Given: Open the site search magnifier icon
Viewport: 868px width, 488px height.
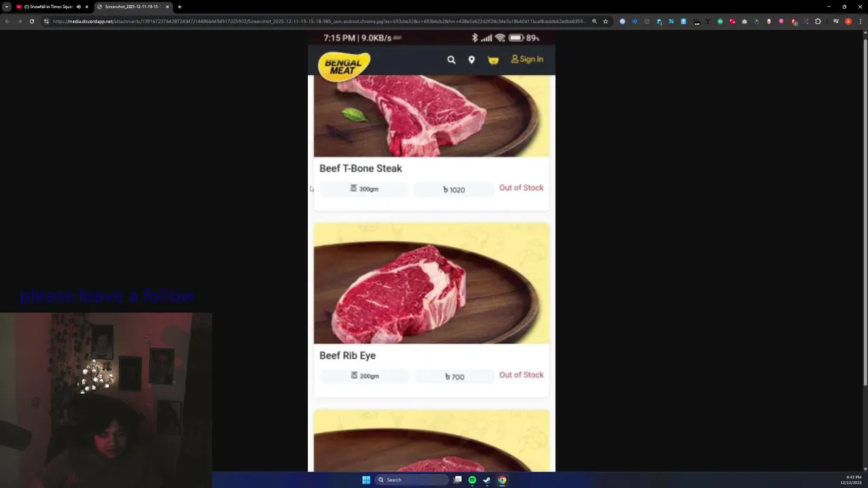Looking at the screenshot, I should [x=451, y=60].
